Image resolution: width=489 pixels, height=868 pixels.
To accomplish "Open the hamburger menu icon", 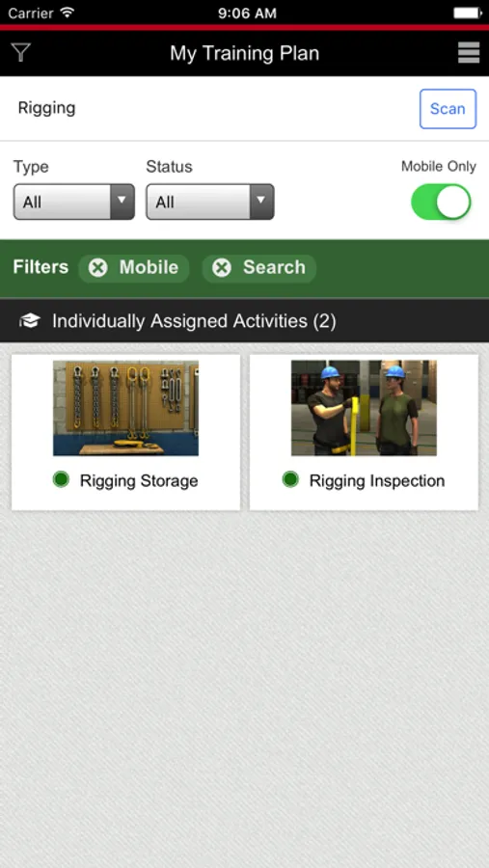I will pyautogui.click(x=469, y=53).
